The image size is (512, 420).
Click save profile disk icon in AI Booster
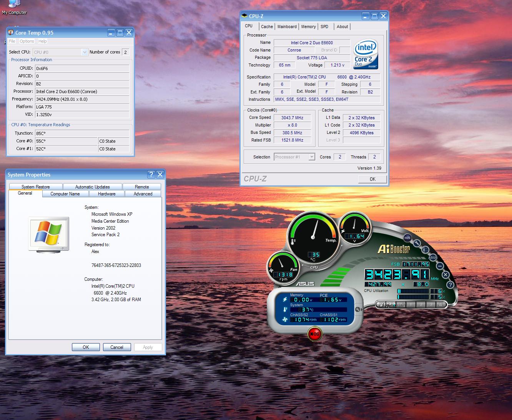coord(441,304)
